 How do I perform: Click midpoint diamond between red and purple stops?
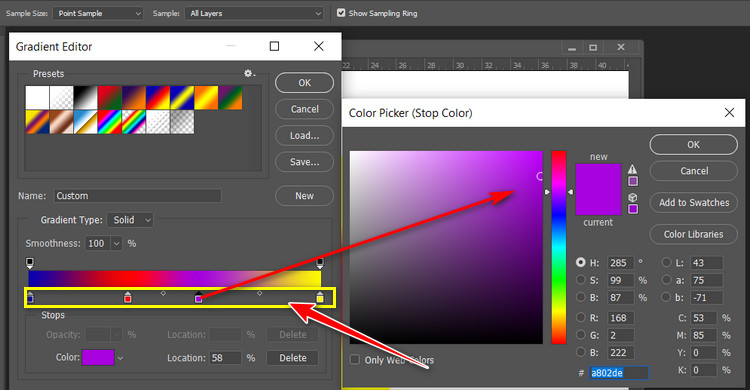coord(163,293)
